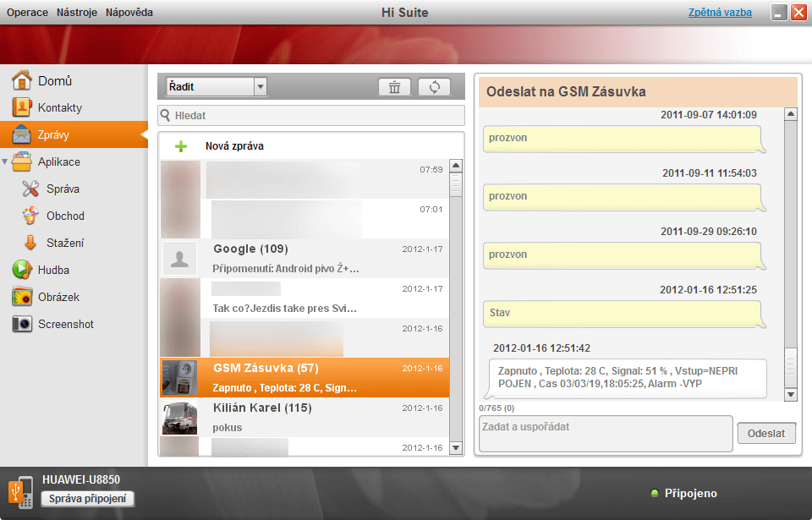The image size is (812, 520).
Task: Click the 07:59 message entry
Action: tap(304, 179)
